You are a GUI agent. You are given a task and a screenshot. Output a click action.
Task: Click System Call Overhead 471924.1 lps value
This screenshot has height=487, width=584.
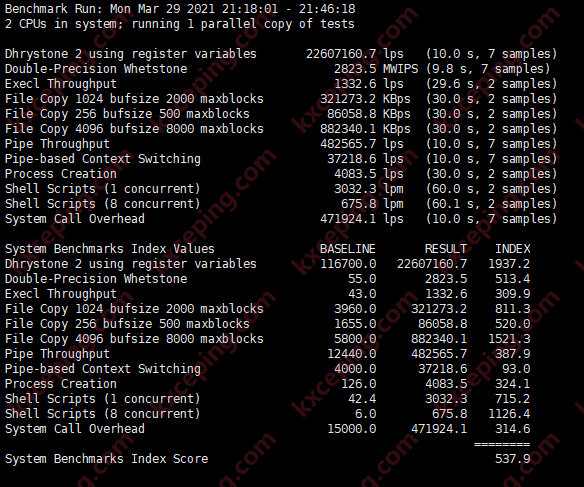click(362, 219)
